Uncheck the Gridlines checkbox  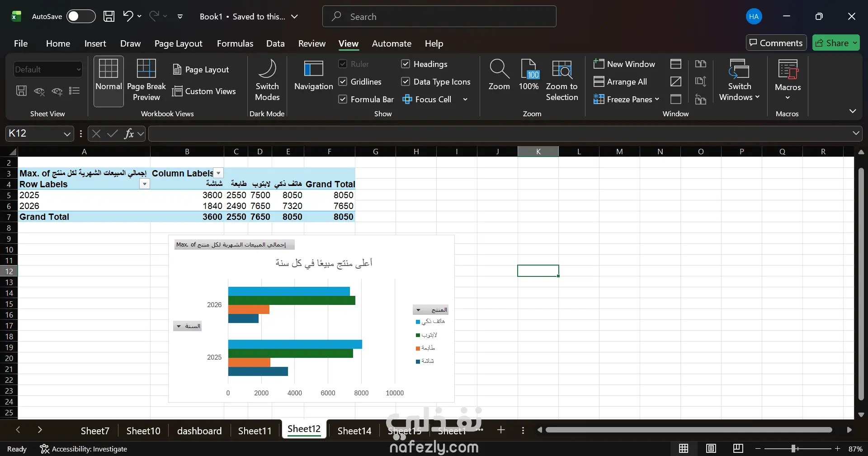pos(343,81)
